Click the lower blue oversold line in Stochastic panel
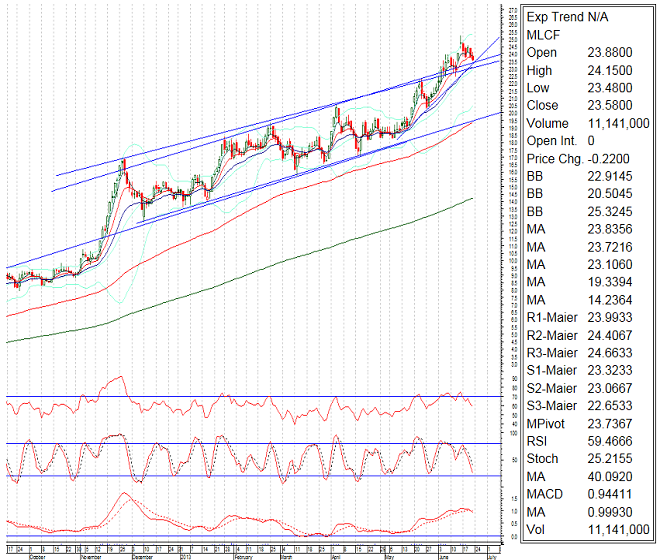The image size is (660, 560). 250,476
